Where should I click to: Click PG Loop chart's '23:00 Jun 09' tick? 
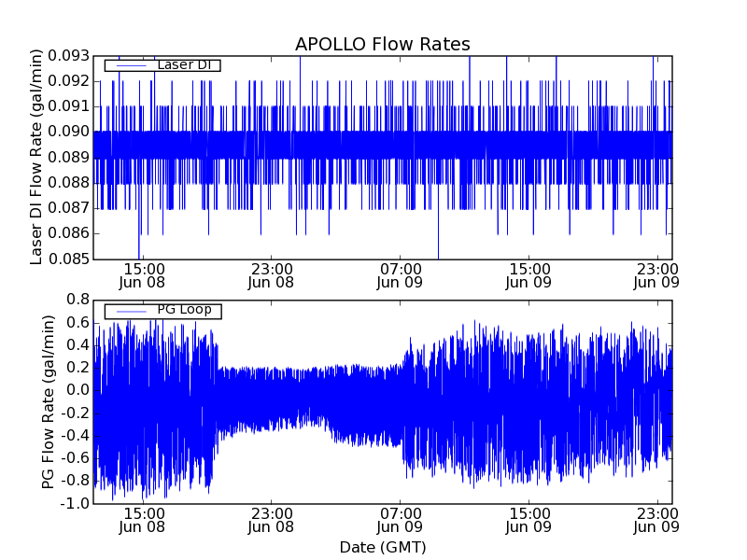(x=656, y=521)
